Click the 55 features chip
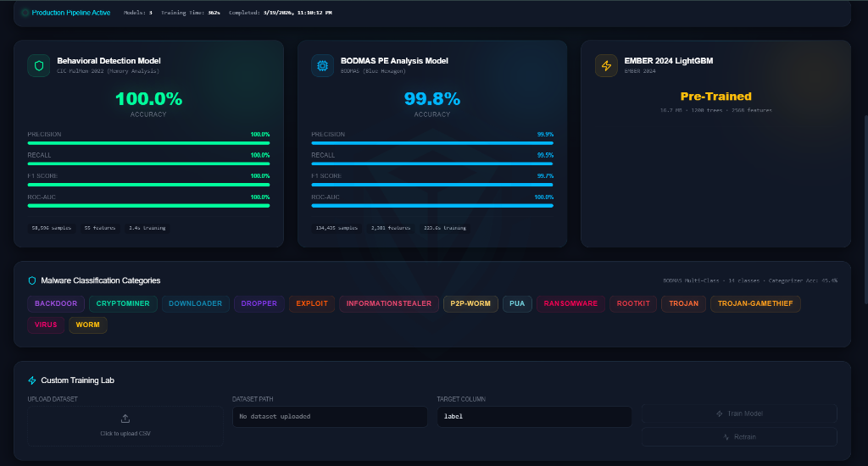This screenshot has width=868, height=466. pyautogui.click(x=100, y=228)
